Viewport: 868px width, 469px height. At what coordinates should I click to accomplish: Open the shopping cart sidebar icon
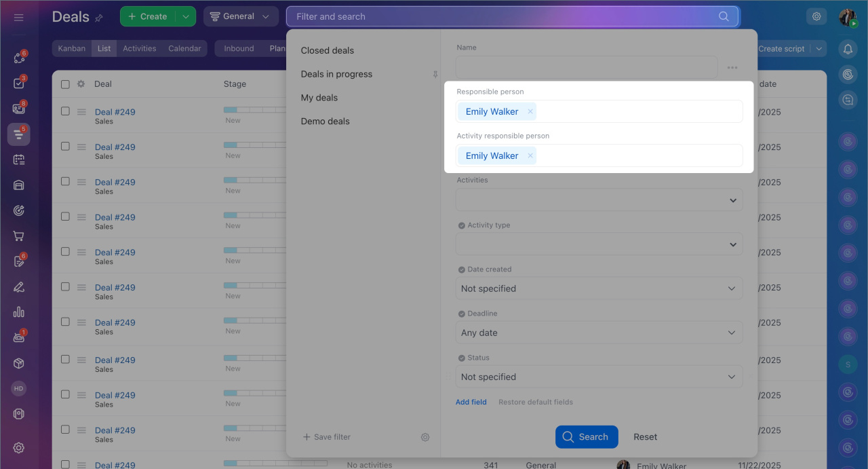click(x=18, y=236)
